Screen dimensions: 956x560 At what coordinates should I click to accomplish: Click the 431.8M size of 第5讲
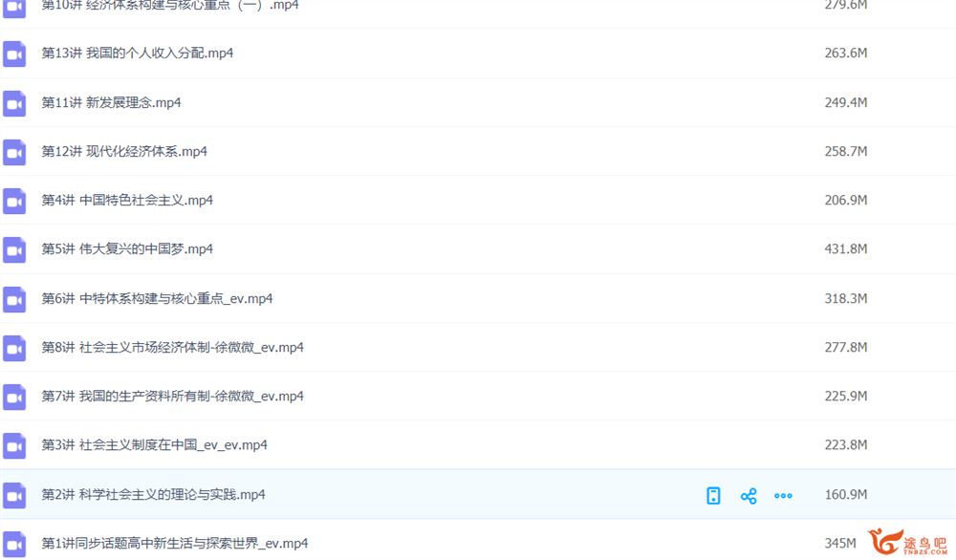846,248
